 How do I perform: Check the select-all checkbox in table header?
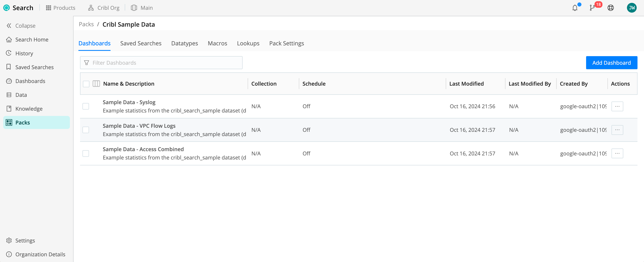pos(86,84)
